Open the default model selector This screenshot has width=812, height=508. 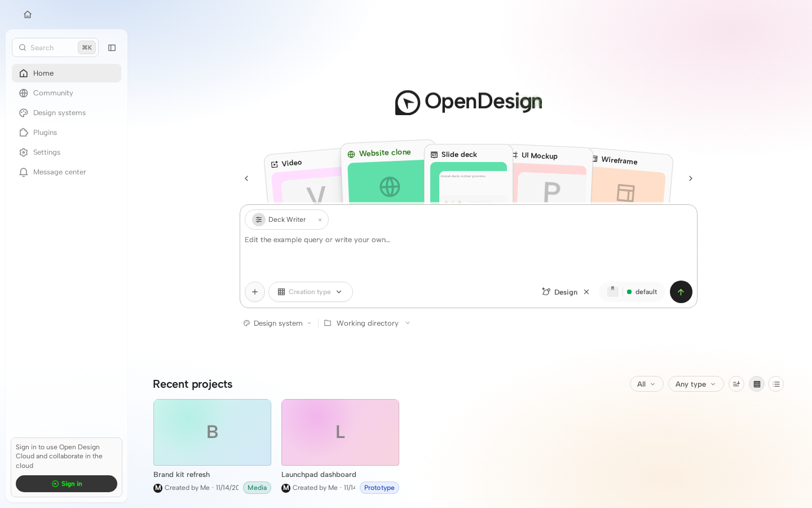(632, 292)
